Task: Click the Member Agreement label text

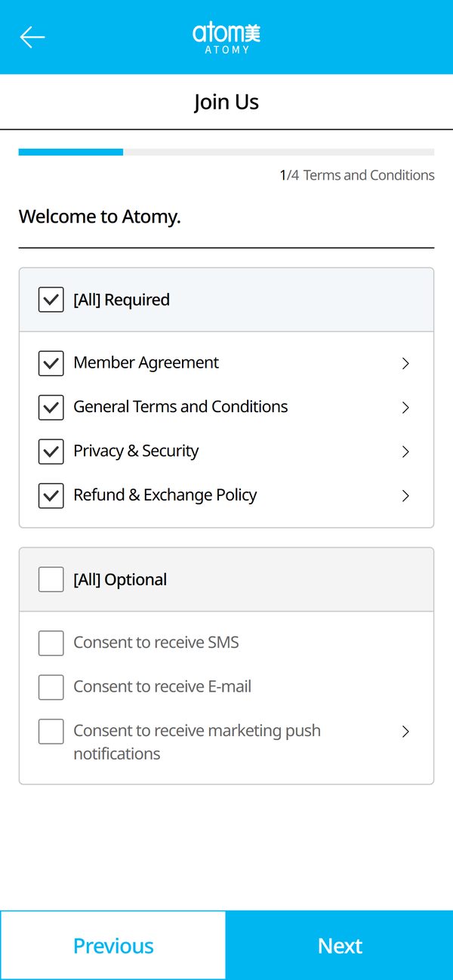Action: click(x=146, y=362)
